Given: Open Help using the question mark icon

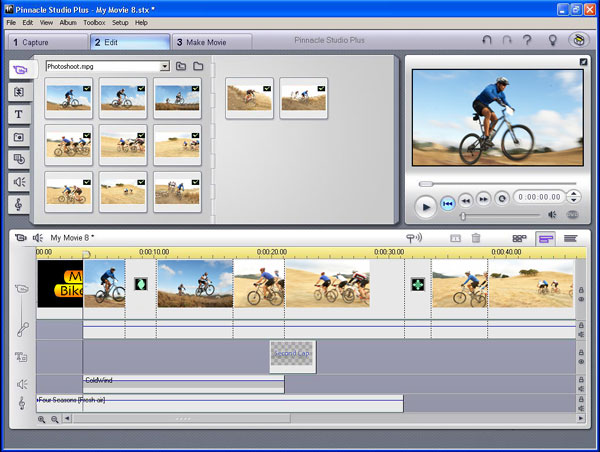Looking at the screenshot, I should 527,41.
